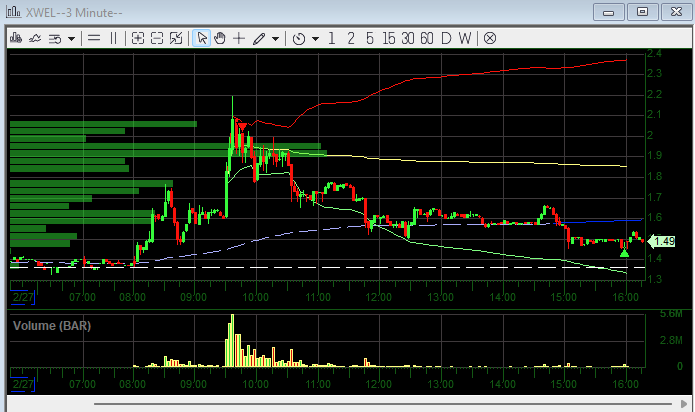
Task: Open the indicators line-study icon
Action: pos(35,39)
